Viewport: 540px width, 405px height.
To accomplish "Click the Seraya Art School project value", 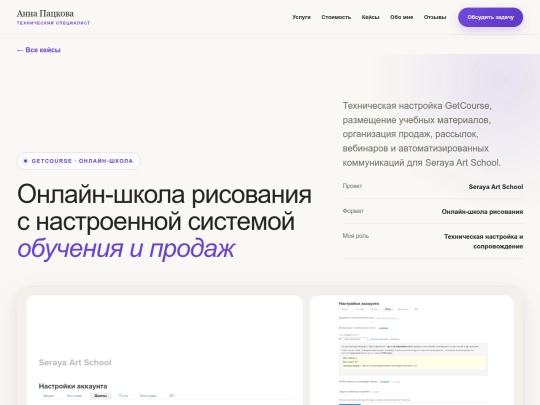I will [x=496, y=187].
